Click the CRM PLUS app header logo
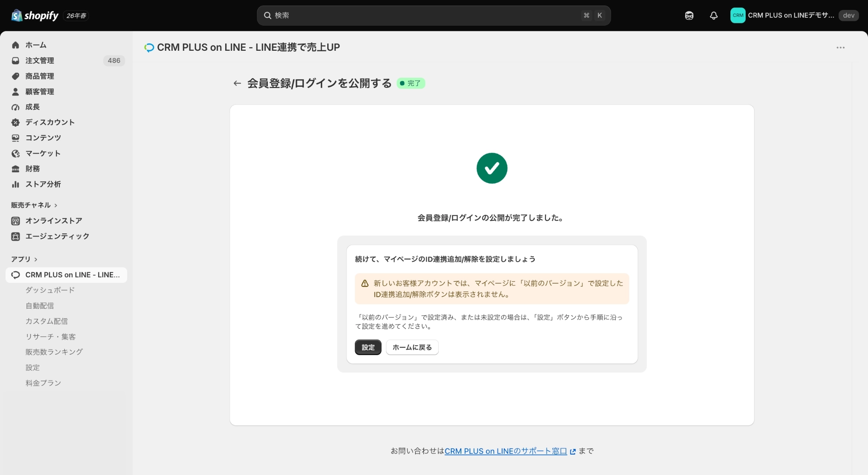868x475 pixels. pos(149,48)
